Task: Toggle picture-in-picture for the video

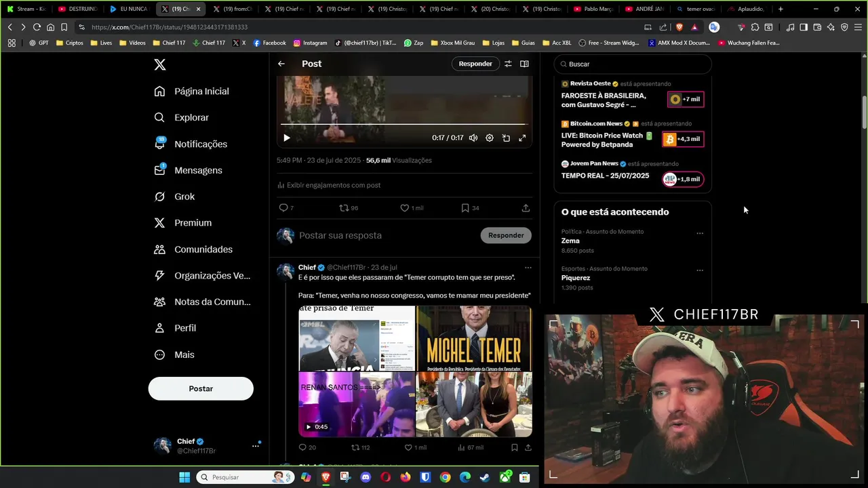Action: point(506,138)
